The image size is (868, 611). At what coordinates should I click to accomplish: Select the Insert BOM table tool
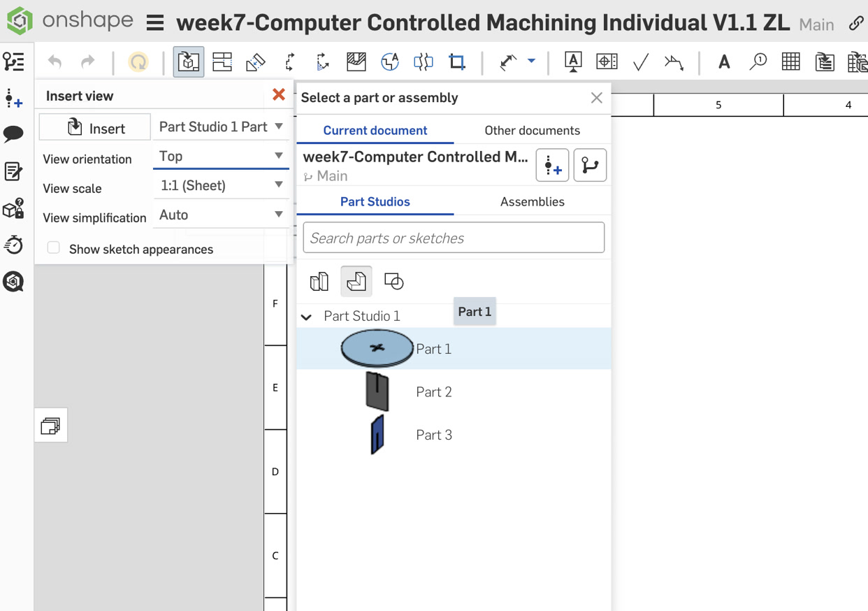tap(825, 62)
